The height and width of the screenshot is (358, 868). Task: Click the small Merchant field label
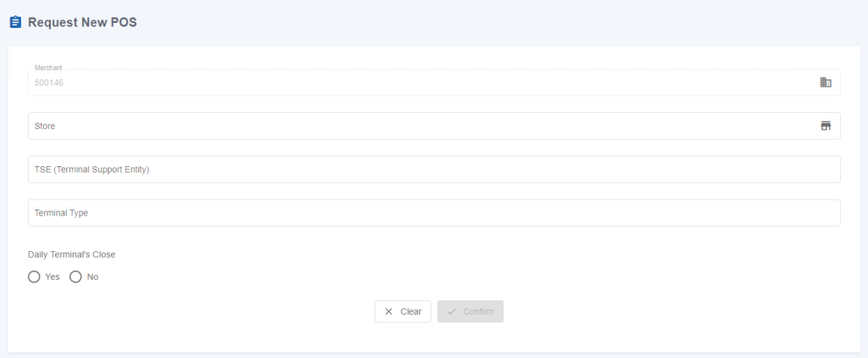[x=48, y=68]
